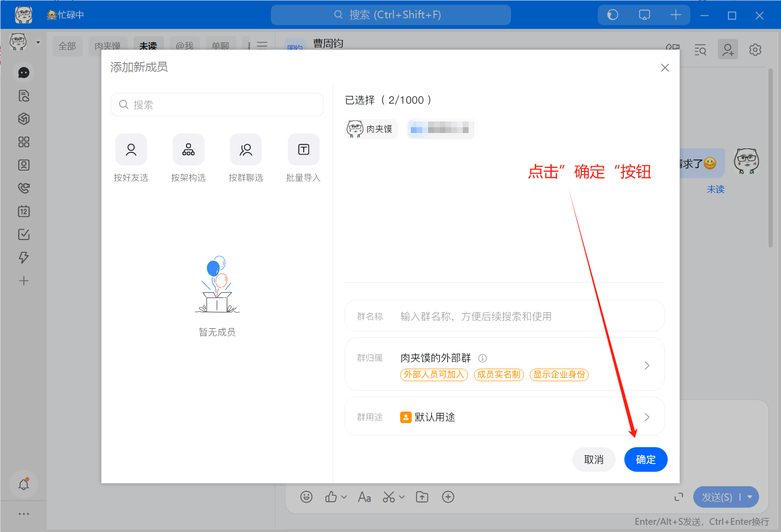Click the 批量导入 batch import icon
Screen dimensions: 781x532
pyautogui.click(x=303, y=150)
